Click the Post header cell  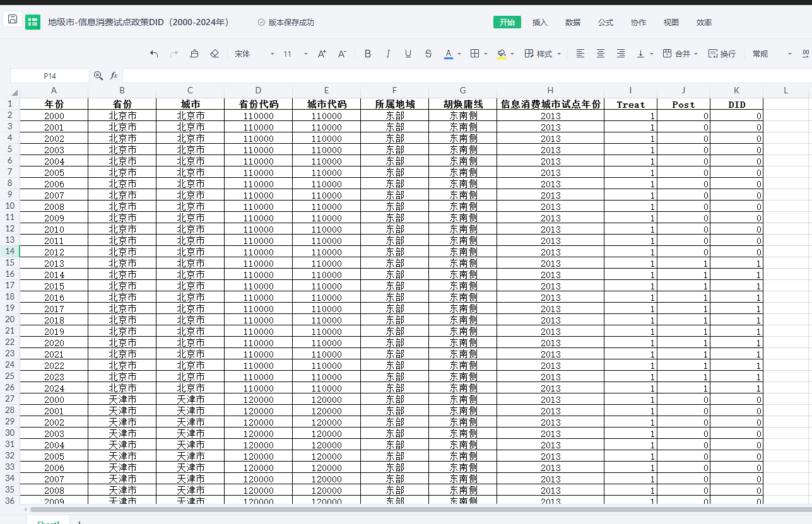tap(684, 104)
